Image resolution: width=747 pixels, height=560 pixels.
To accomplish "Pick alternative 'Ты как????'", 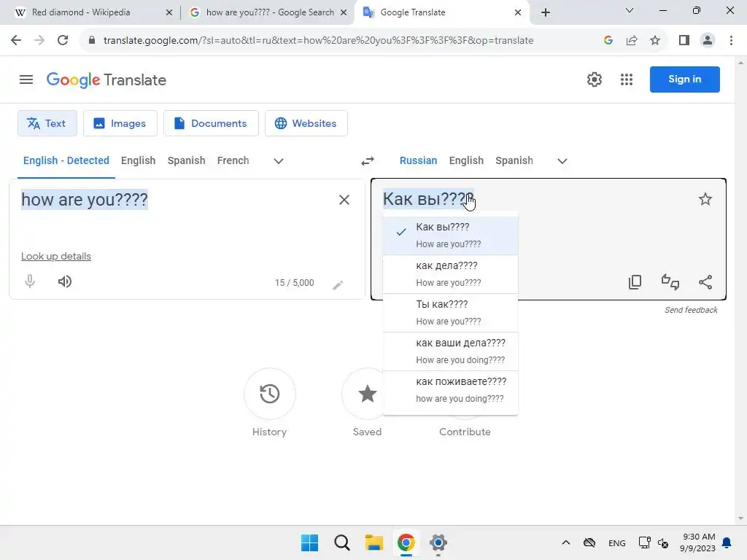I will coord(450,312).
